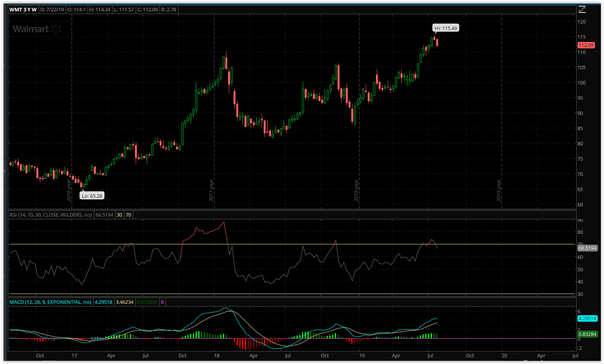Click the 2019 year vertical marker label
This screenshot has height=364, width=604.
point(499,190)
